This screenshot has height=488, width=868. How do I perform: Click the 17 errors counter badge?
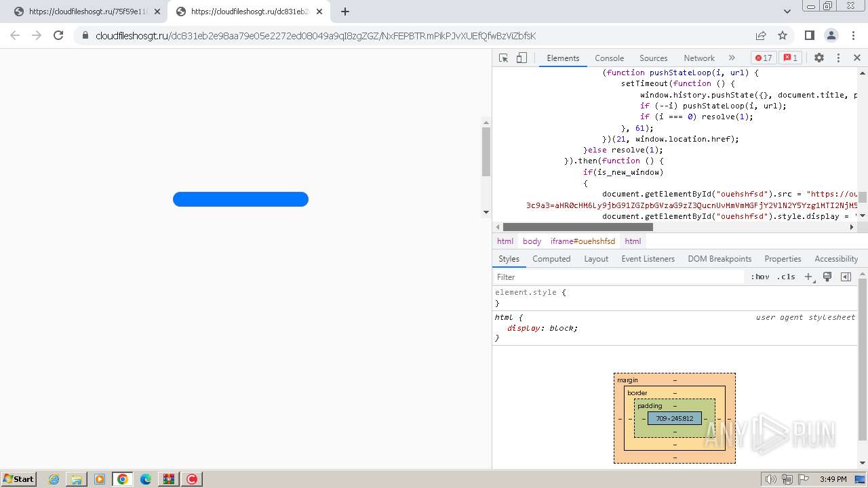764,58
